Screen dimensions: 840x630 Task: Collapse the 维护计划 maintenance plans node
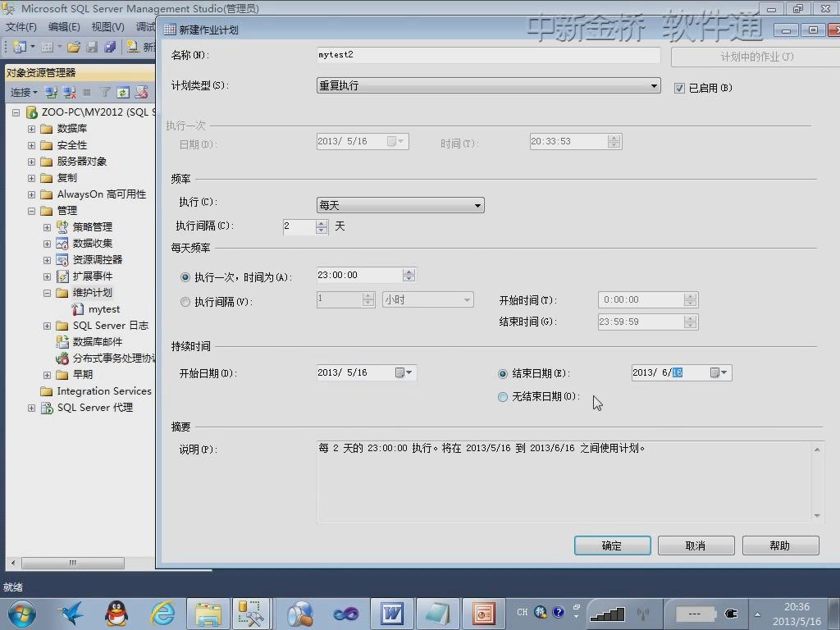47,293
